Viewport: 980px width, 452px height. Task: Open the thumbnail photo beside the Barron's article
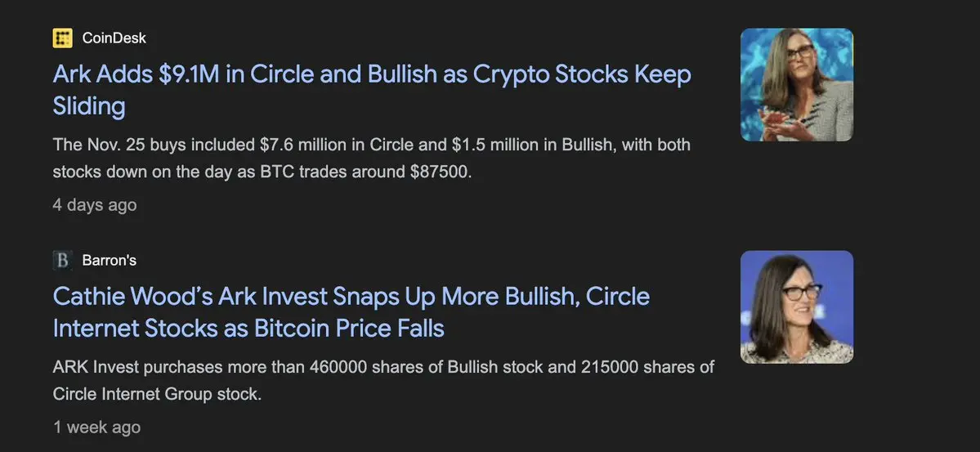pos(797,307)
